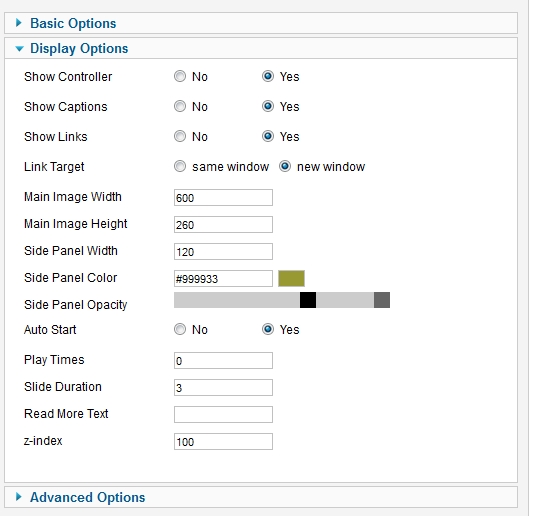Viewport: 534px width, 516px height.
Task: Select same window link target
Action: point(180,166)
